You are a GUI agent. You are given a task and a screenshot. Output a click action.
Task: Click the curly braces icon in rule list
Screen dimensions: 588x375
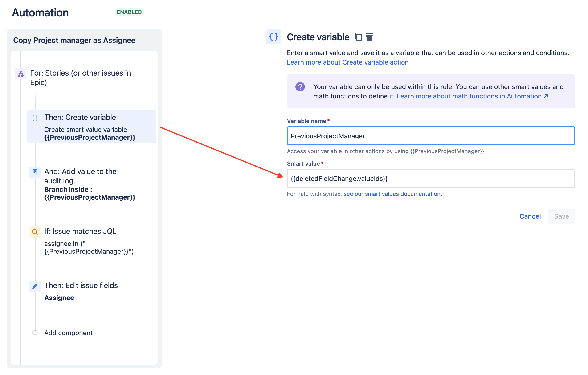click(35, 118)
